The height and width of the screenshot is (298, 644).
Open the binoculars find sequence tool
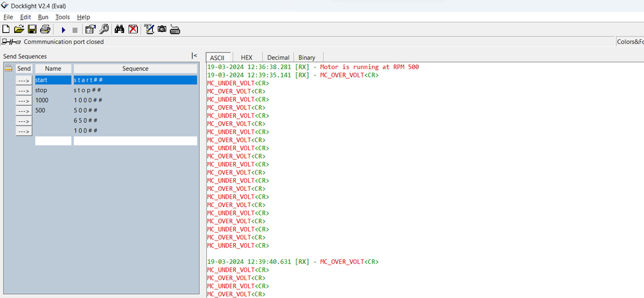pos(119,29)
